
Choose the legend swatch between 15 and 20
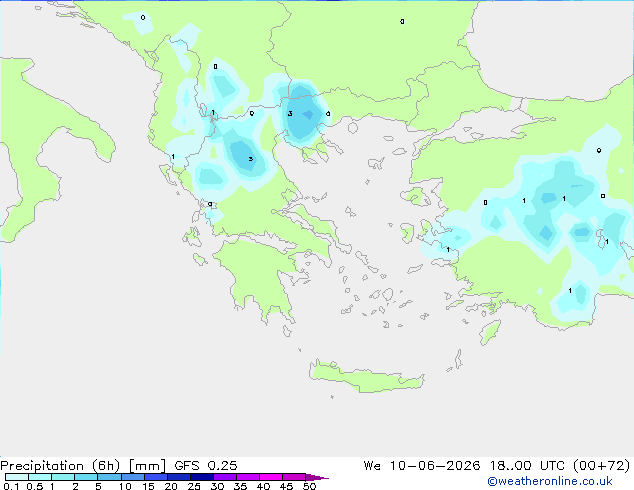(156, 477)
